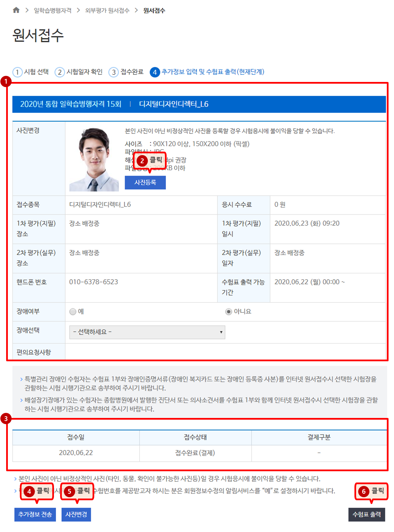Open 일학습병행자격 breadcrumb link
This screenshot has width=394, height=532.
point(53,11)
